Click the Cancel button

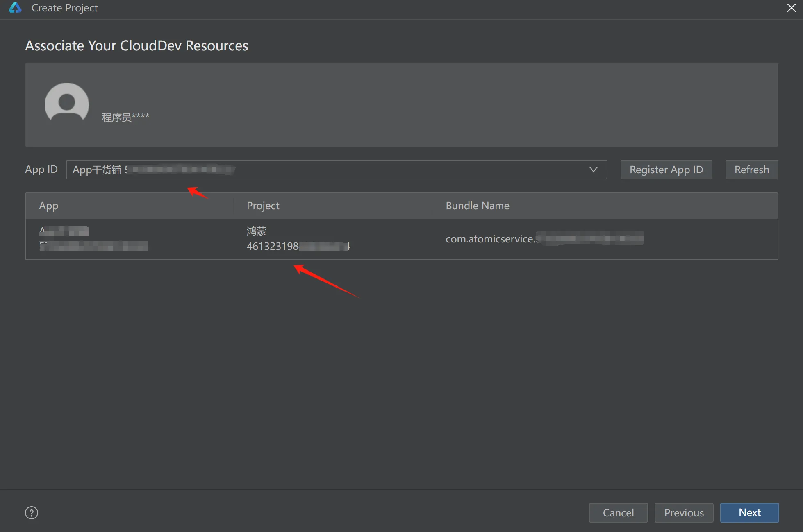[x=618, y=513]
